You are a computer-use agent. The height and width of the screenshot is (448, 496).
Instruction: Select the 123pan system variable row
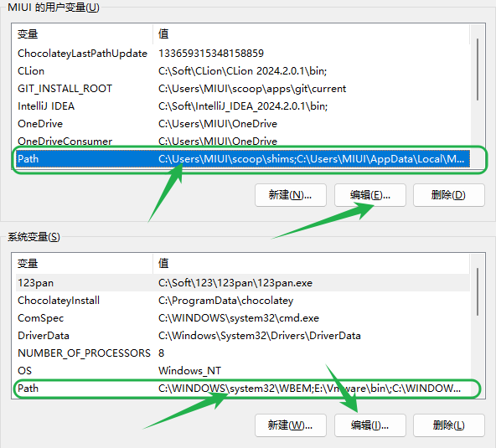coord(243,283)
